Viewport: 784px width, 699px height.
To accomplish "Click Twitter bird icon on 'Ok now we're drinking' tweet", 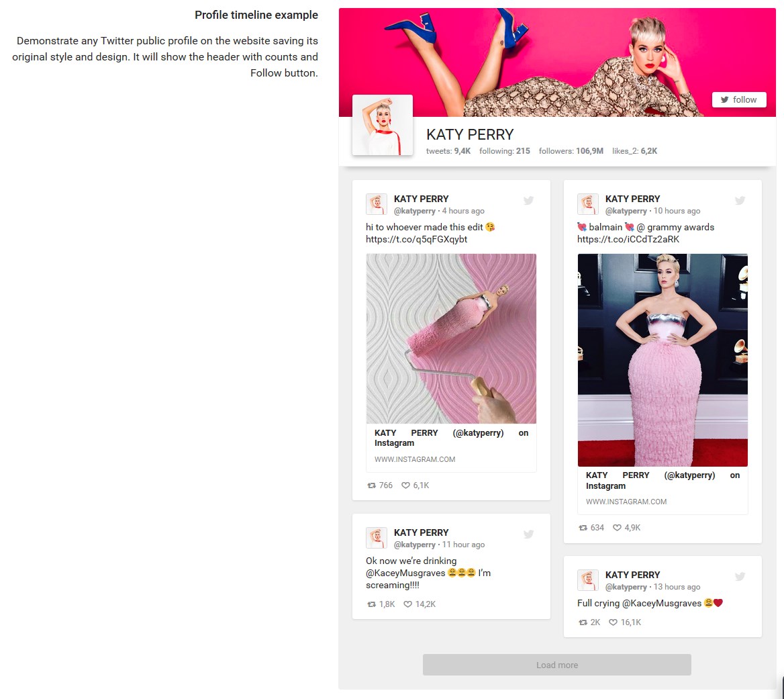I will (528, 534).
